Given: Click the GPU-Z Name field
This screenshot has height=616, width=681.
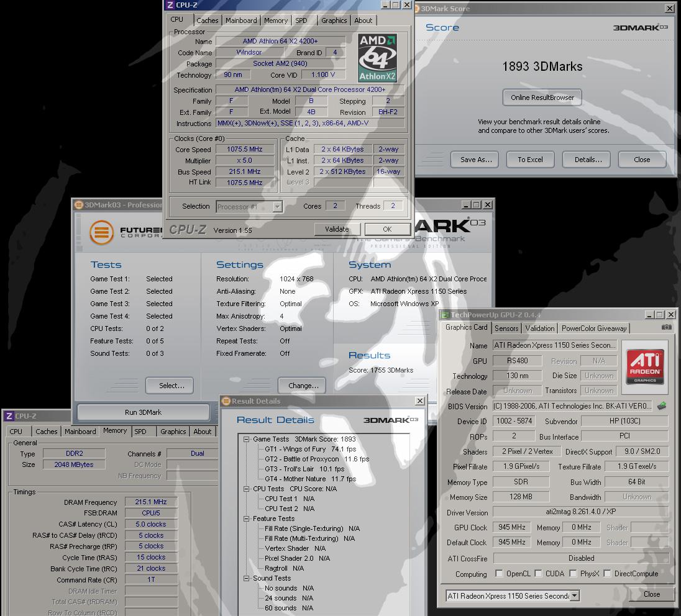Looking at the screenshot, I should pyautogui.click(x=555, y=345).
